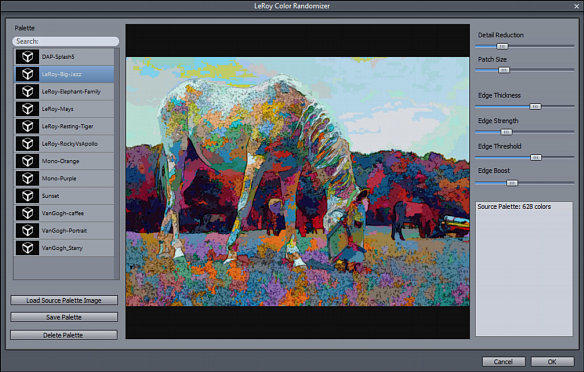Click the cube icon for LeRoy-Resting-Tiger

click(x=27, y=126)
